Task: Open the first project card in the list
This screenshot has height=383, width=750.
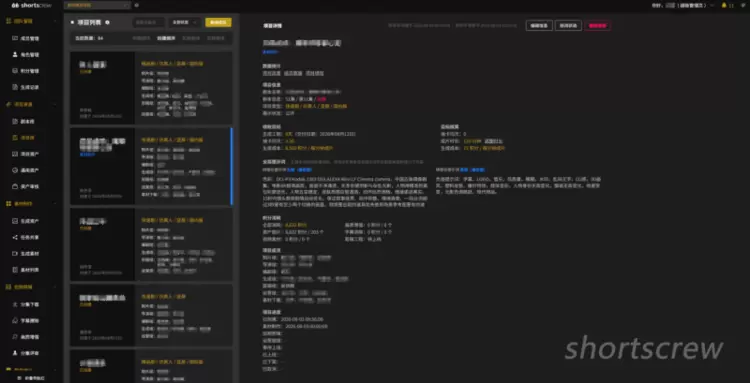Action: [x=151, y=88]
